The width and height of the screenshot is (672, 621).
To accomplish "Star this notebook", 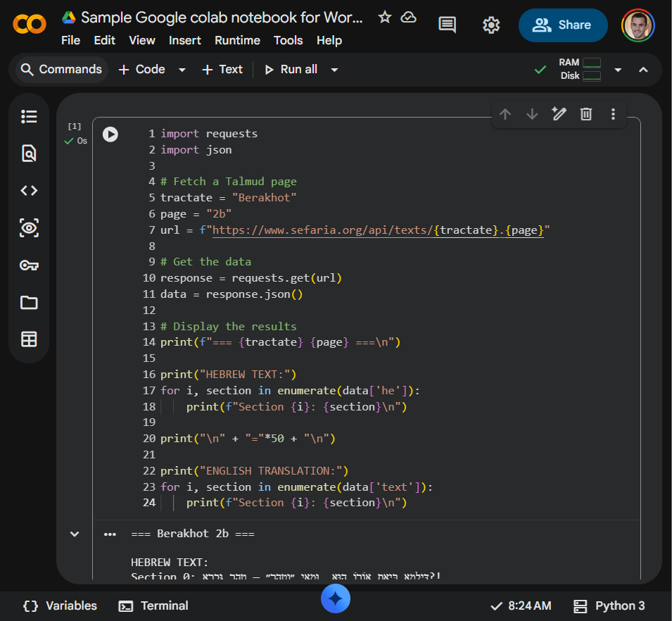I will 384,17.
